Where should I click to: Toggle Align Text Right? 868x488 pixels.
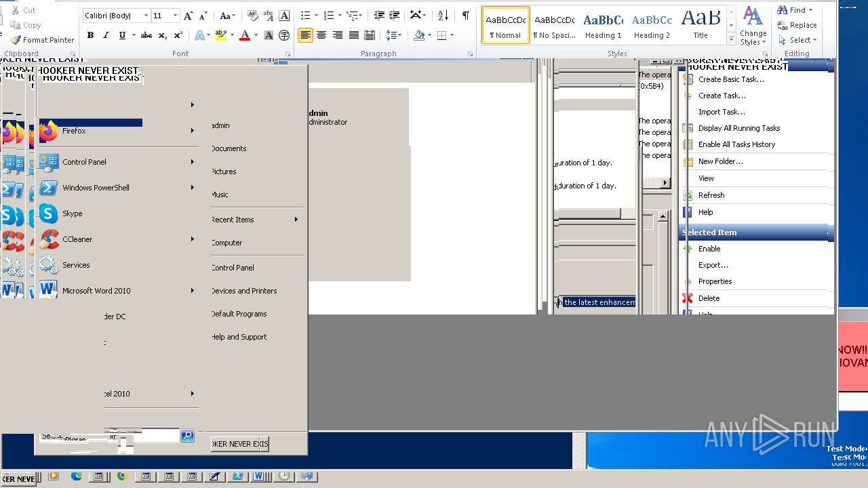tap(338, 35)
